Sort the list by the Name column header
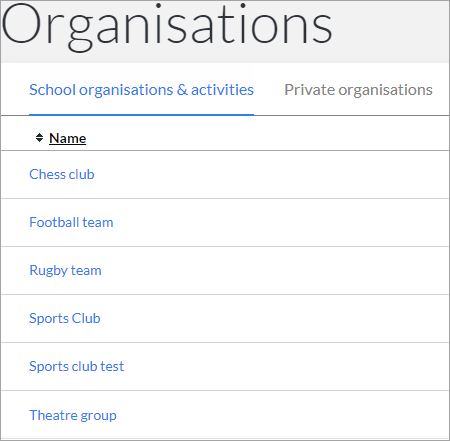The image size is (450, 441). (x=68, y=138)
